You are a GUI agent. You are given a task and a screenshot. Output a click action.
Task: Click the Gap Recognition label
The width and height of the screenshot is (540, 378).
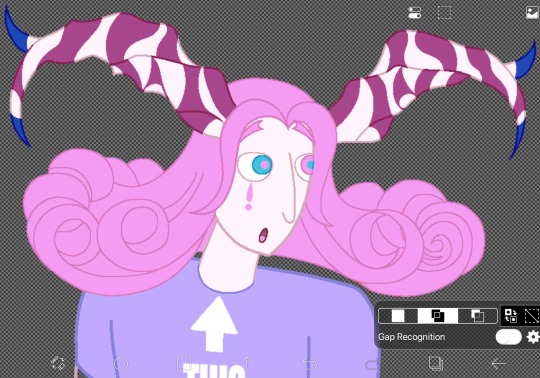coord(412,337)
